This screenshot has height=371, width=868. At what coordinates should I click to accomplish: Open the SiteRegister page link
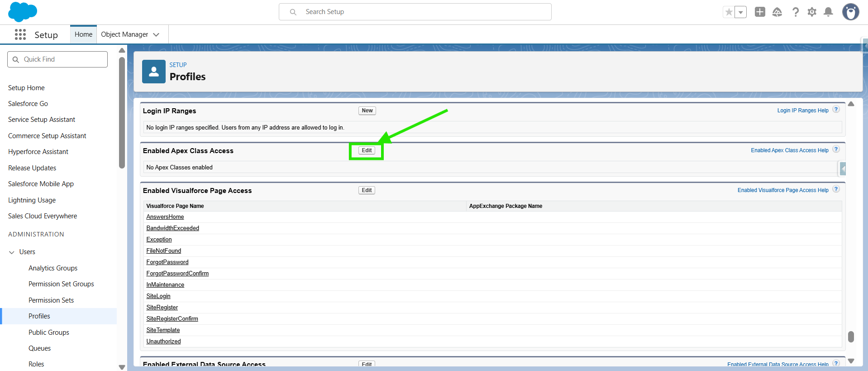tap(162, 308)
